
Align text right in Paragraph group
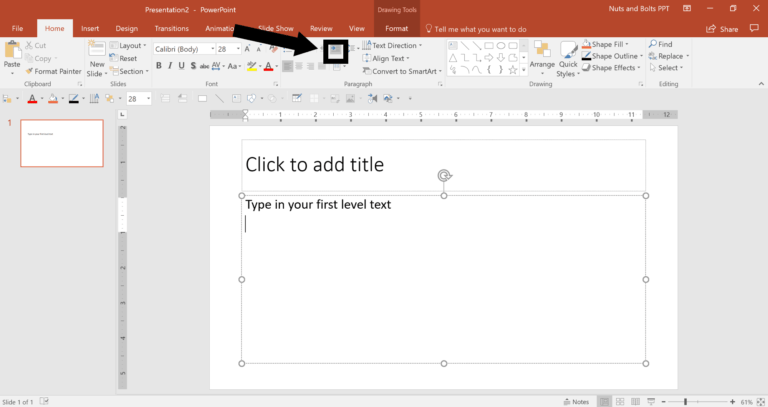(x=311, y=66)
